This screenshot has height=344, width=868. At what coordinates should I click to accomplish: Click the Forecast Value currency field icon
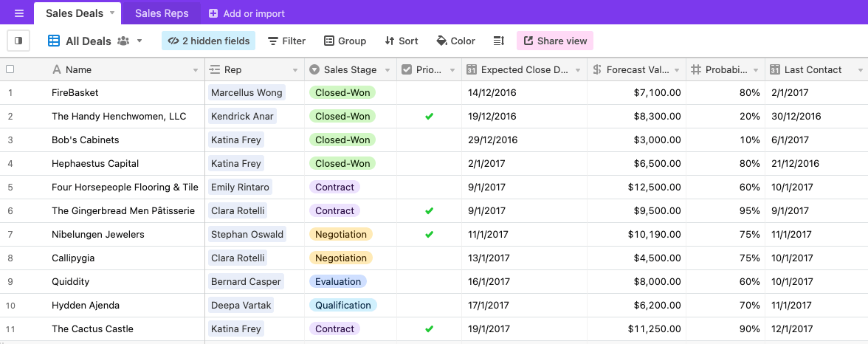click(x=596, y=70)
